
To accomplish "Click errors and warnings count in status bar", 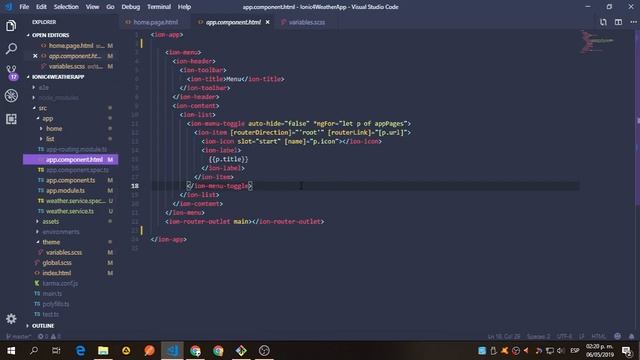I will click(x=49, y=336).
